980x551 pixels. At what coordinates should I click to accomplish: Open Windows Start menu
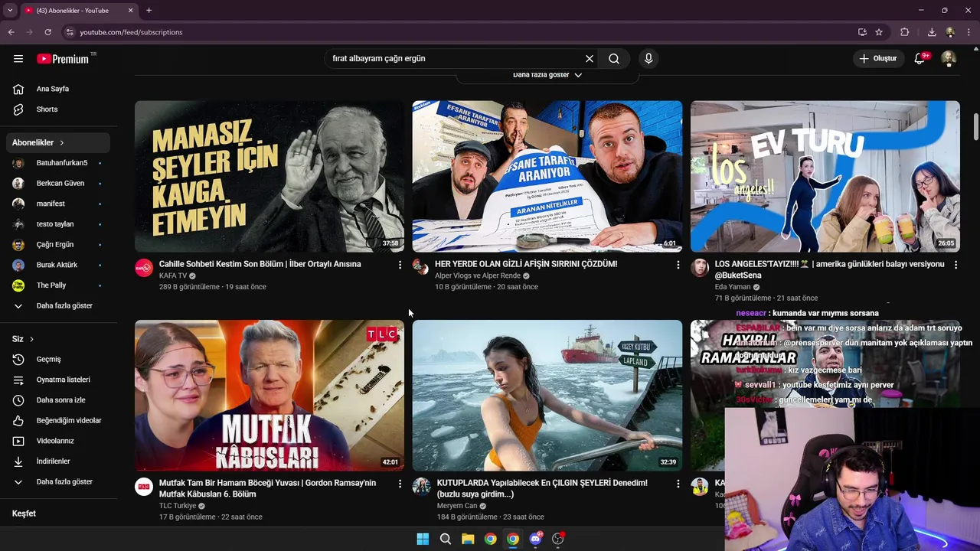423,539
